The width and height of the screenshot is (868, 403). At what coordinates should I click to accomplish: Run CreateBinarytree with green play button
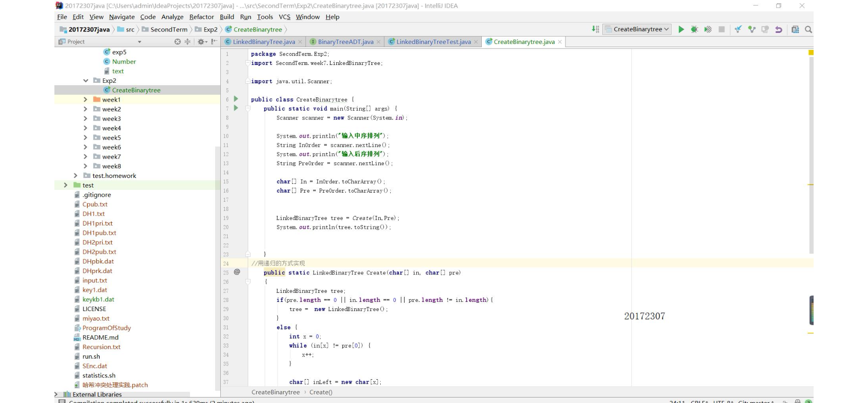(681, 29)
